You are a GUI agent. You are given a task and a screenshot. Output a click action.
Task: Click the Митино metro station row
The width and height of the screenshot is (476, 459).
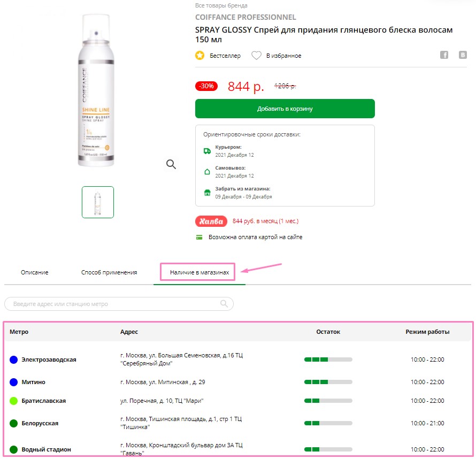pos(33,382)
